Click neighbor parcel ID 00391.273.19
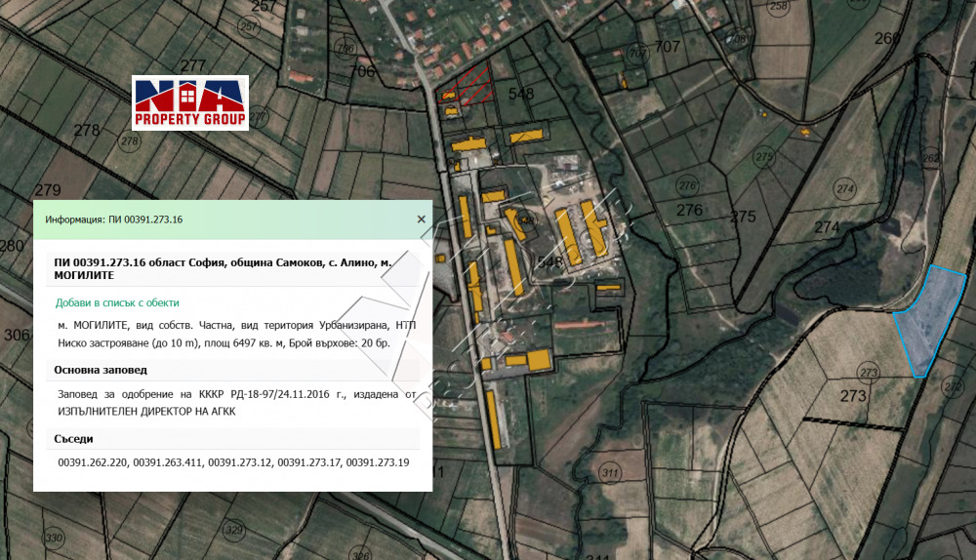Screen dimensions: 976x560 [378, 462]
